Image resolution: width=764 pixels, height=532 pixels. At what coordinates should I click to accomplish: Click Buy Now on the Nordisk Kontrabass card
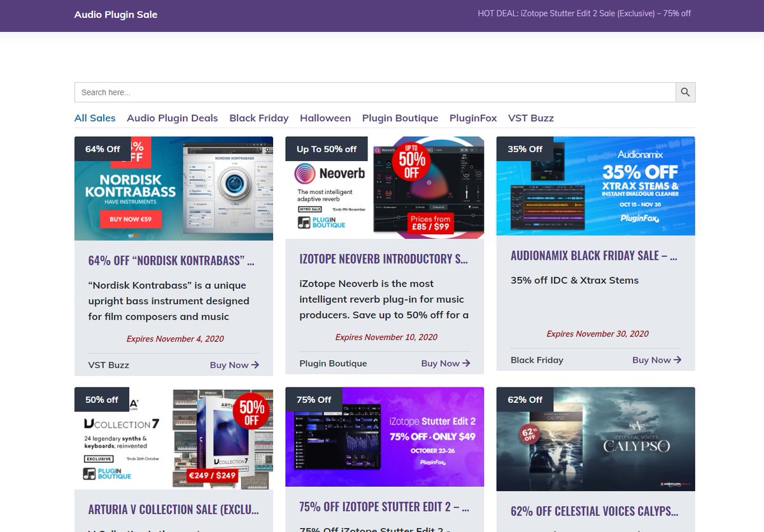point(234,365)
